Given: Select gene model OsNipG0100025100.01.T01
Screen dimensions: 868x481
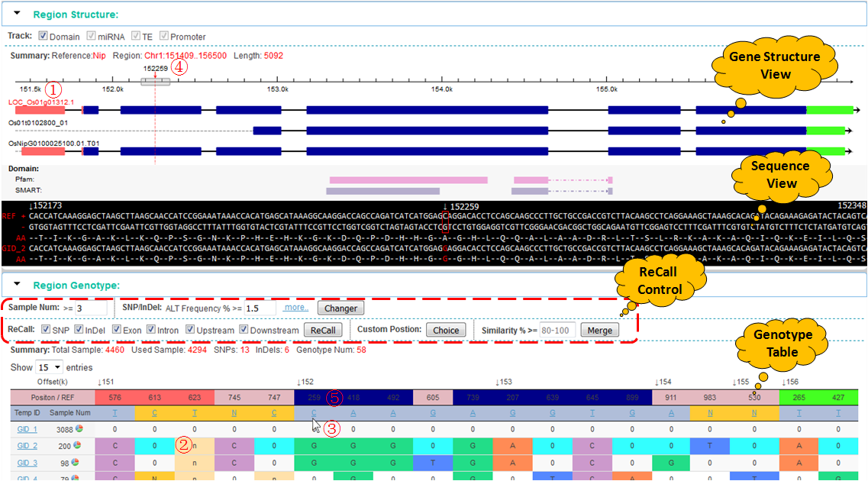Looking at the screenshot, I should (53, 144).
